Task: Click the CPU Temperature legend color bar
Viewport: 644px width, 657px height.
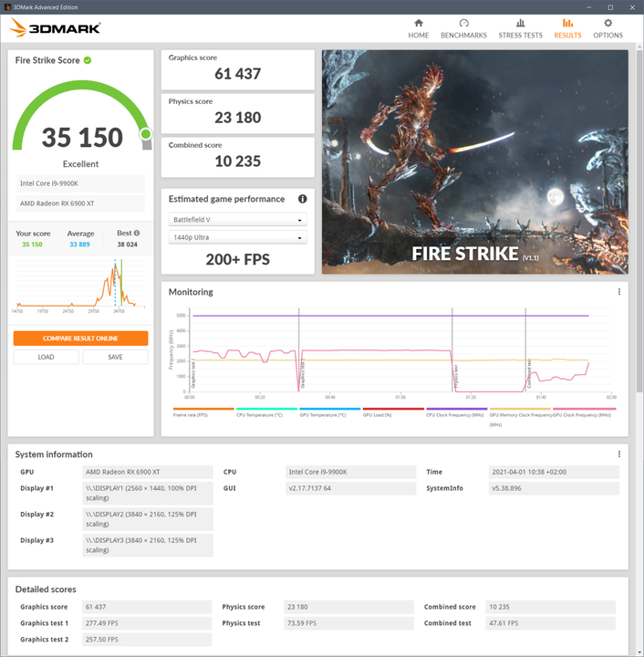Action: click(x=266, y=410)
